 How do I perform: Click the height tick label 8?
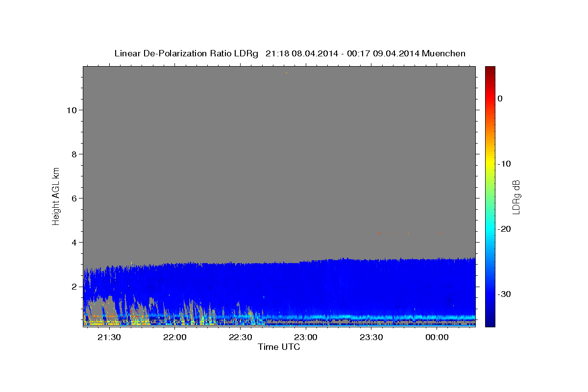(x=73, y=154)
